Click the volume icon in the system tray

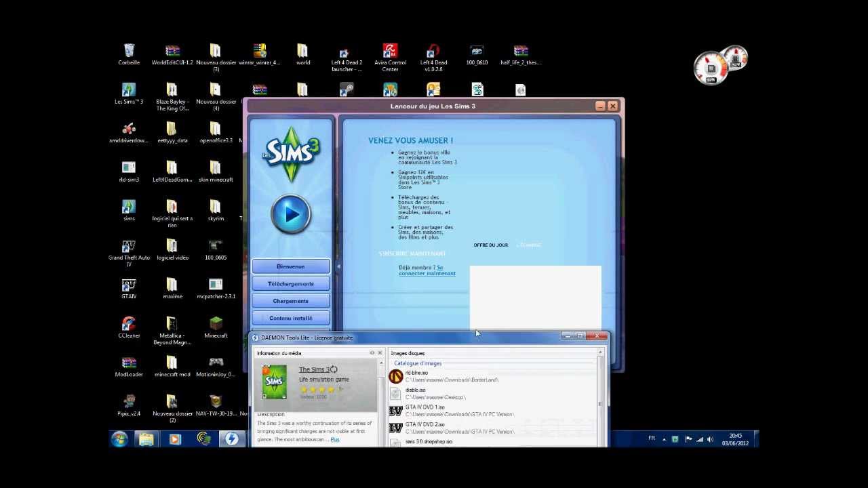pos(710,439)
